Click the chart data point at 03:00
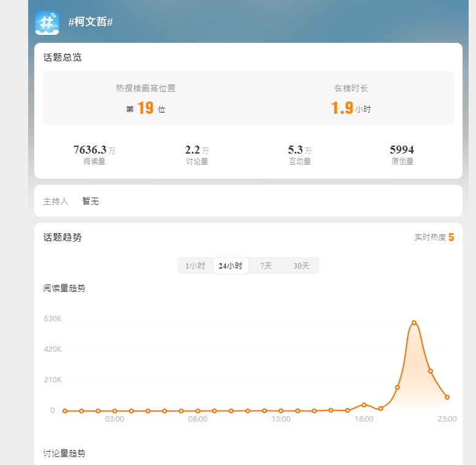 pos(114,411)
